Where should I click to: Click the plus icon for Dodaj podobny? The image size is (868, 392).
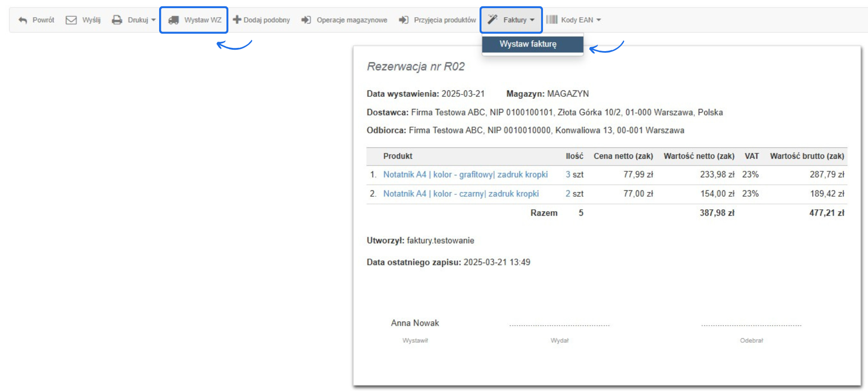(x=237, y=19)
